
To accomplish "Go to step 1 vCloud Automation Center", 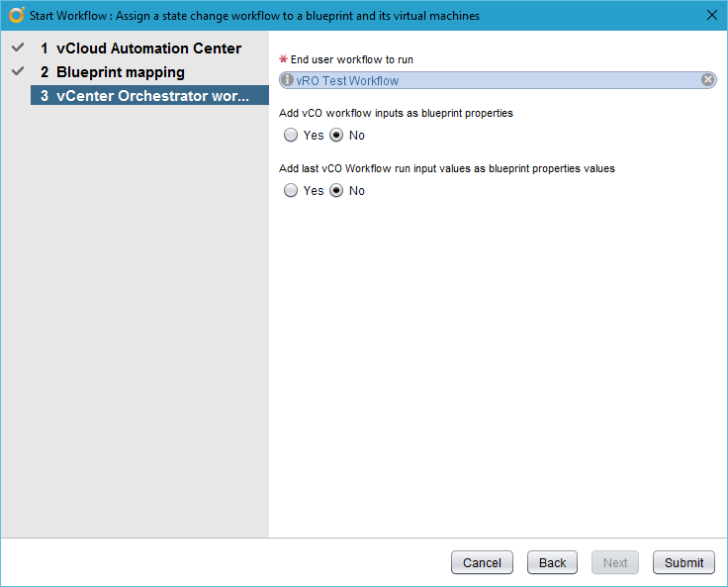I will pyautogui.click(x=148, y=49).
